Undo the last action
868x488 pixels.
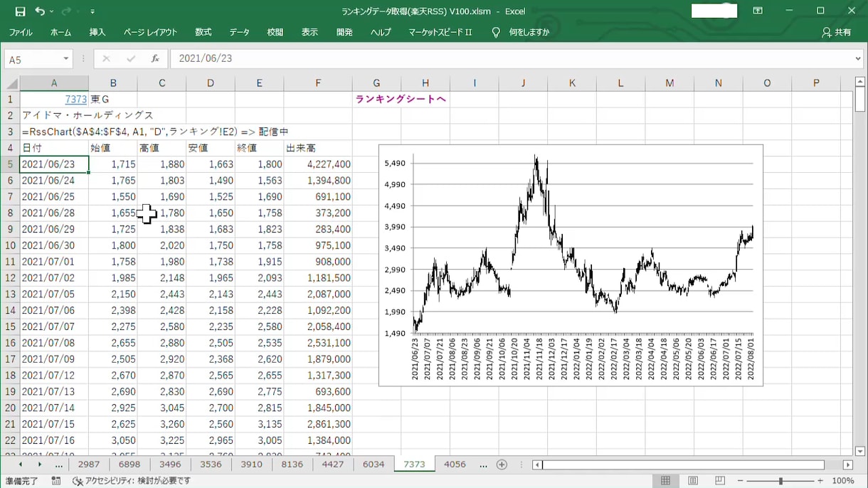[x=40, y=11]
